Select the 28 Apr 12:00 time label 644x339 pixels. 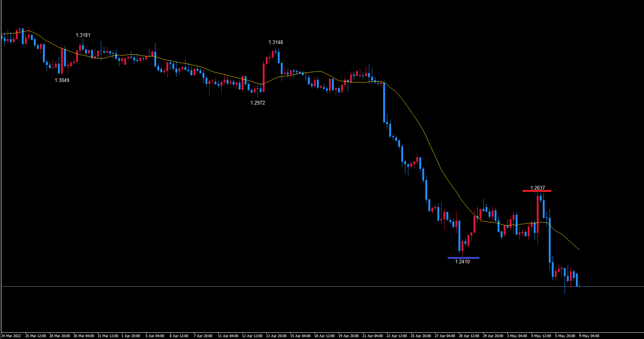[469, 336]
